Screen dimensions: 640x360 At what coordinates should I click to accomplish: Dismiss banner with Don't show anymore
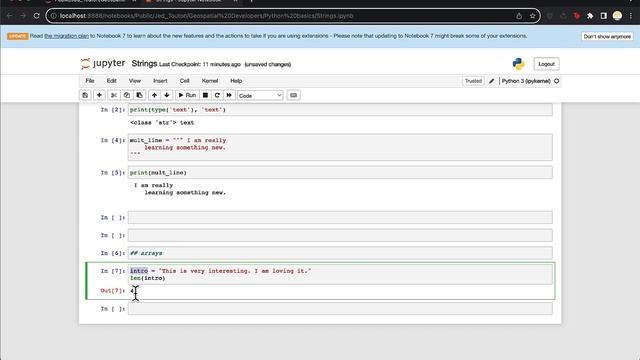point(607,36)
